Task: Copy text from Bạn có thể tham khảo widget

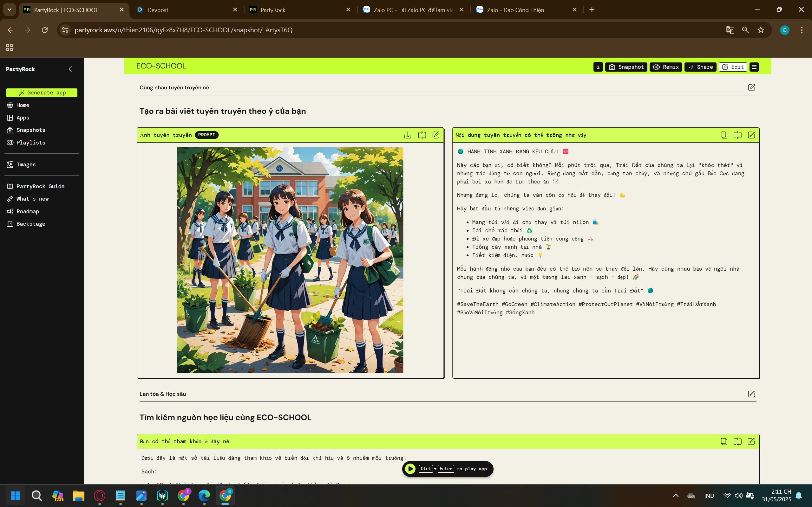Action: coord(724,442)
